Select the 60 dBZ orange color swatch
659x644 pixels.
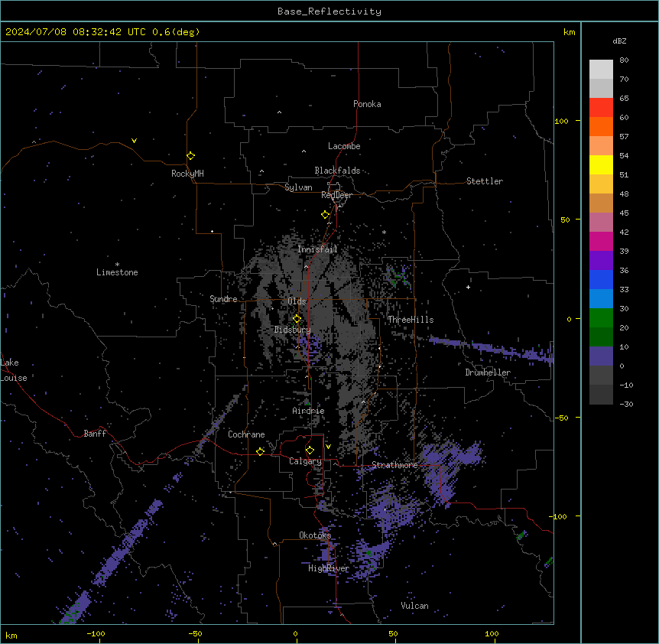pyautogui.click(x=601, y=126)
